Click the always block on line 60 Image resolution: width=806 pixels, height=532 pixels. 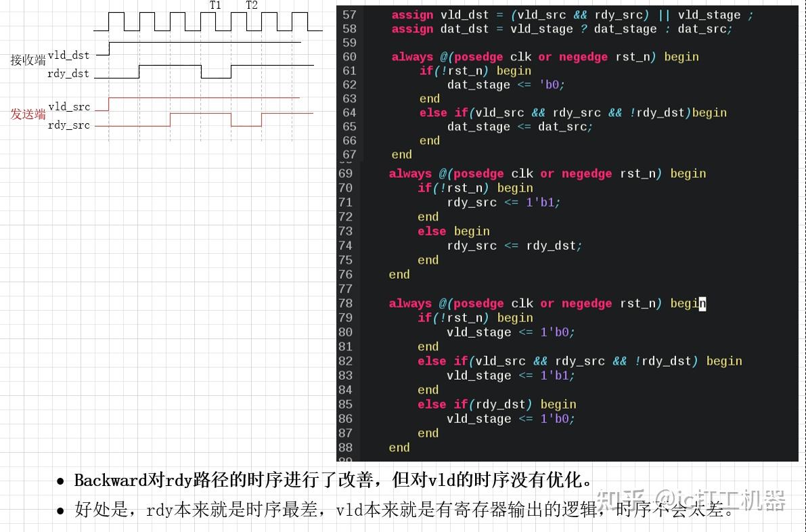coord(411,56)
